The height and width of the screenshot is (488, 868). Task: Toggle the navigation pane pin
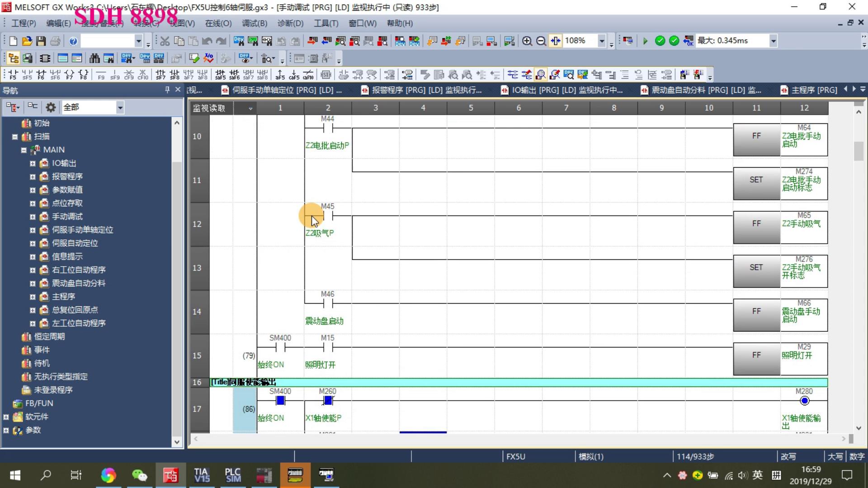point(167,90)
